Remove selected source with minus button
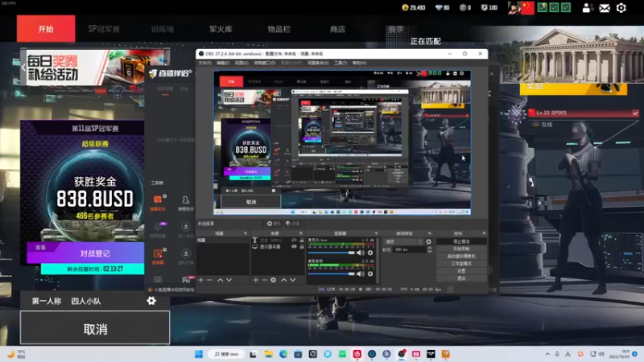This screenshot has height=362, width=644. pos(265,280)
